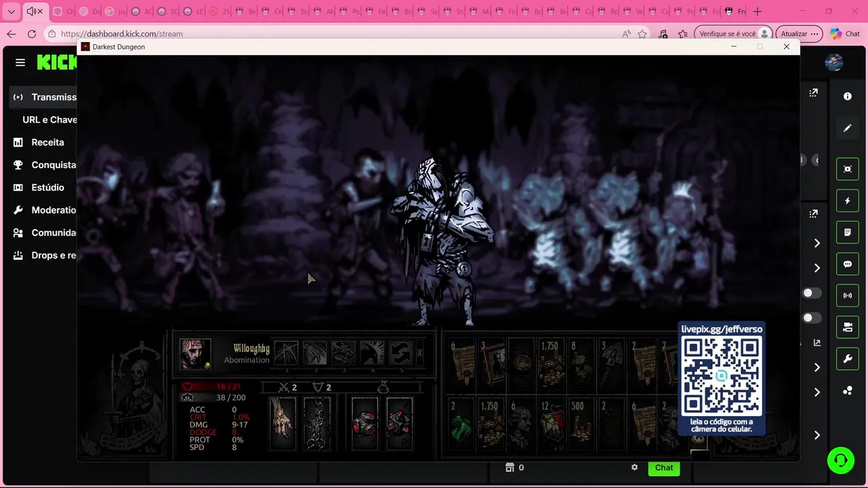Open the settings gear beside Chat button
The width and height of the screenshot is (868, 488).
(635, 467)
